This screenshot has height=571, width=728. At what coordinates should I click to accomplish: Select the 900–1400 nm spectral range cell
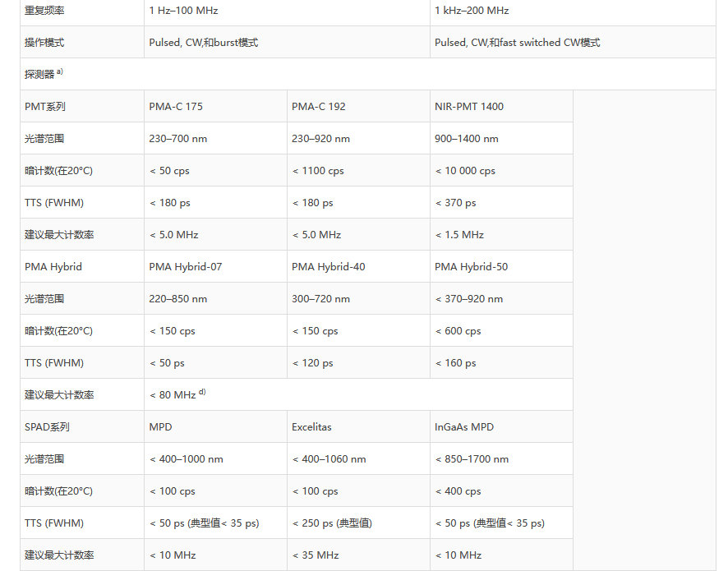coord(466,139)
